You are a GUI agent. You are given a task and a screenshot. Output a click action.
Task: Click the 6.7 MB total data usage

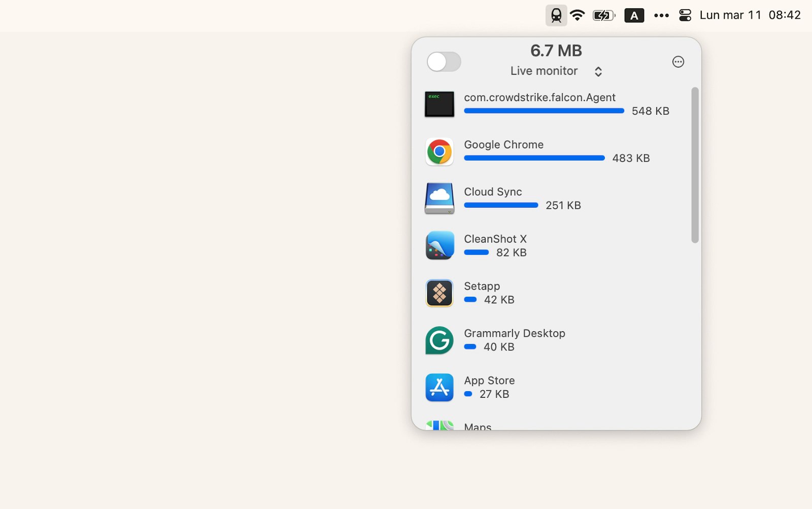click(556, 51)
